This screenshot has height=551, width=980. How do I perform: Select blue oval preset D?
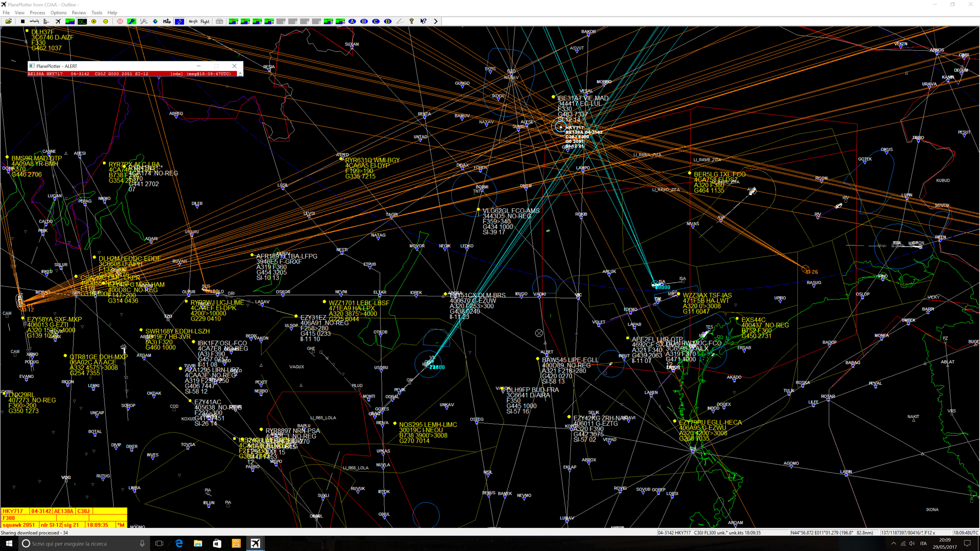point(388,21)
